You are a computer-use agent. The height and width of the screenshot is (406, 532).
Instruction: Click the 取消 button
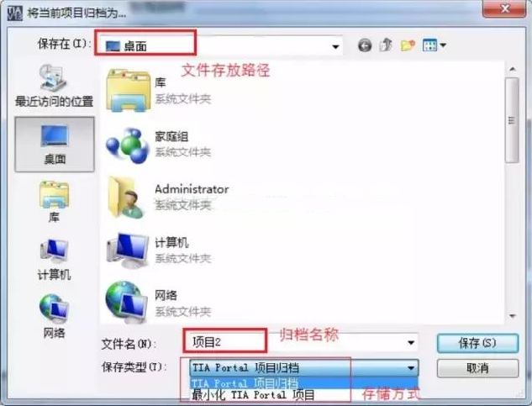477,368
